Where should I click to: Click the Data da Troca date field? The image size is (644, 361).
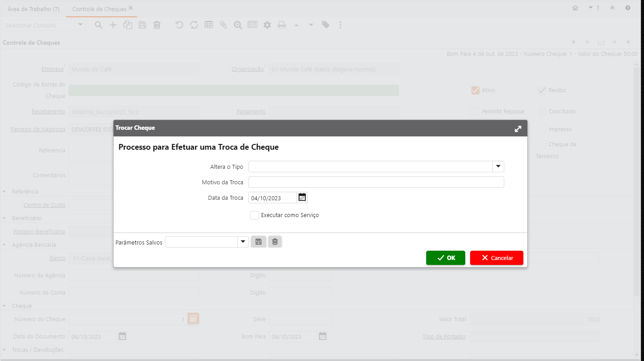pos(272,198)
